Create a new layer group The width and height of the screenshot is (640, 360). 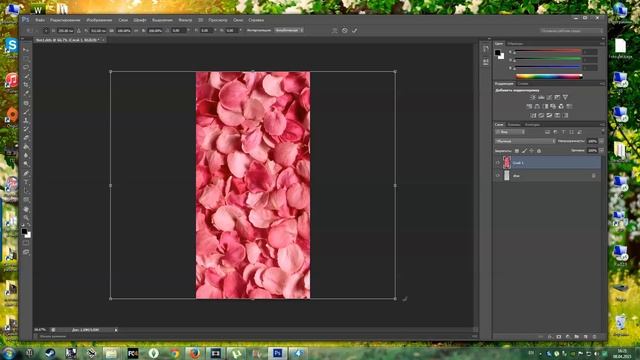click(576, 337)
